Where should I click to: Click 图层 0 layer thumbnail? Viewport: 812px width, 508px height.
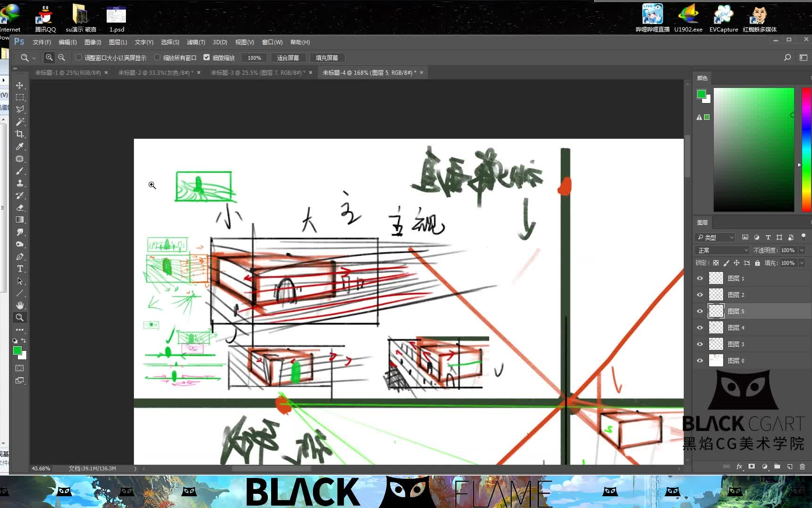(716, 361)
